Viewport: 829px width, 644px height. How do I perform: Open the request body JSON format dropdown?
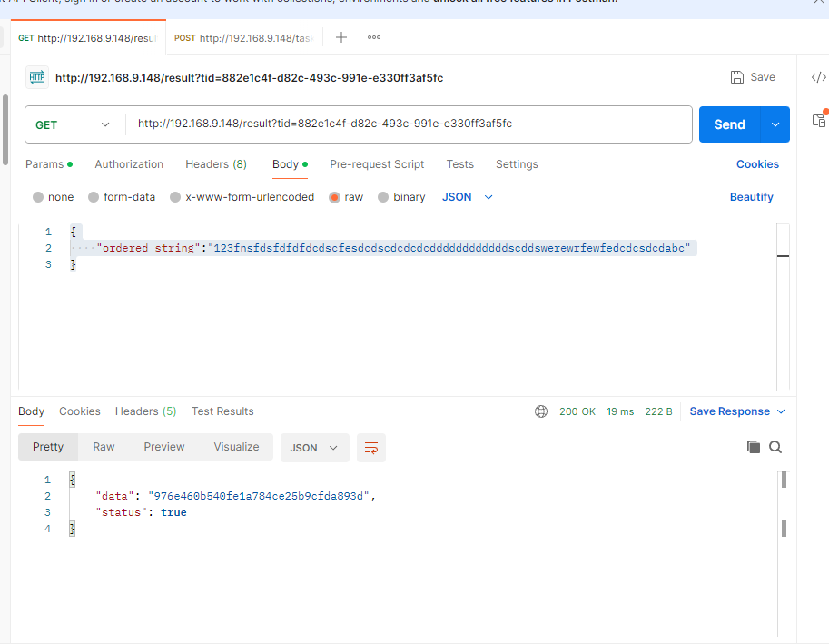pyautogui.click(x=468, y=197)
